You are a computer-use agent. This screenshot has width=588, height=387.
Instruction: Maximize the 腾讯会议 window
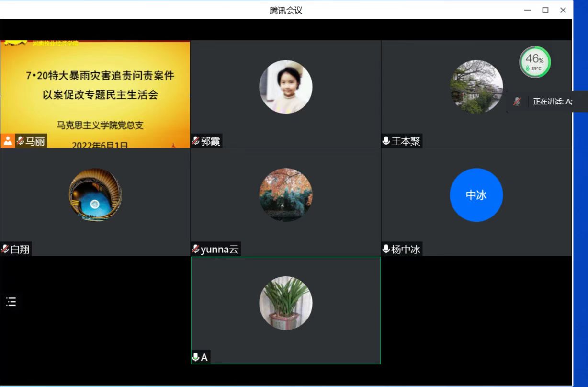(x=545, y=10)
